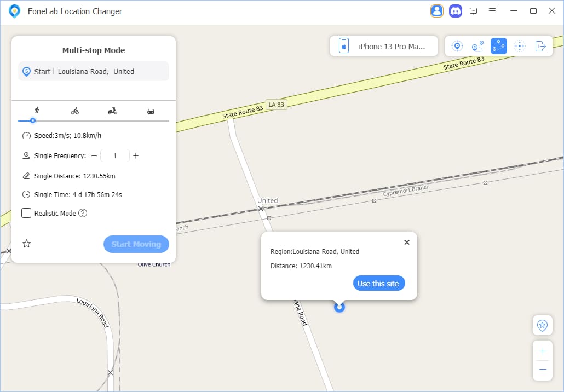Zoom in the map with plus
Screen dimensions: 564x392
pos(543,351)
